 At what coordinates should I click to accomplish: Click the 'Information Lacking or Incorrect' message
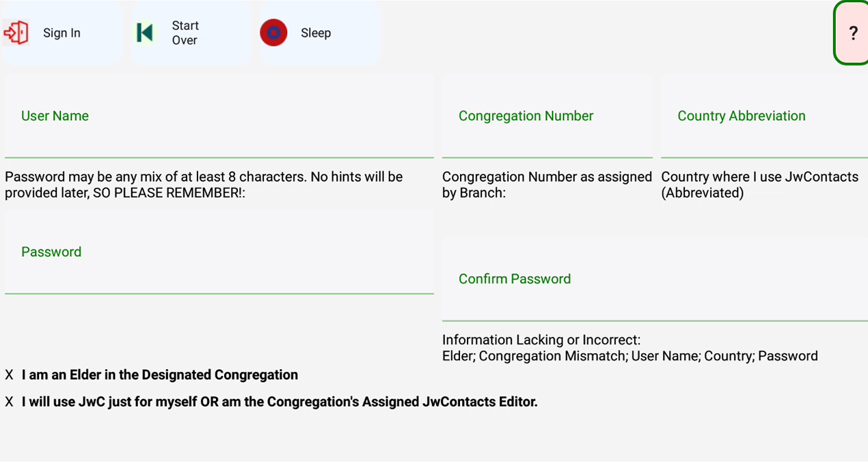630,348
